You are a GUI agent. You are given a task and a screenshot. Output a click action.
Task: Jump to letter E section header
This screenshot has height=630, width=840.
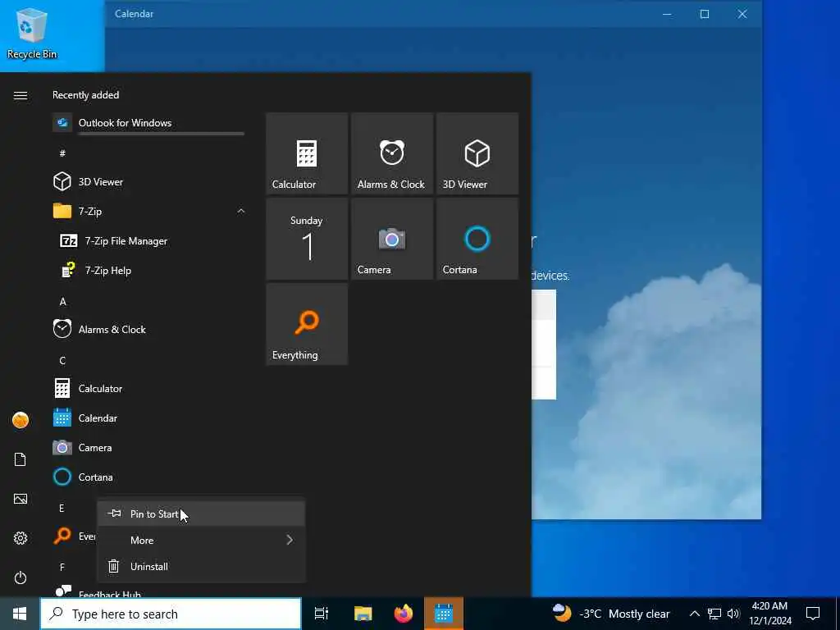click(62, 508)
